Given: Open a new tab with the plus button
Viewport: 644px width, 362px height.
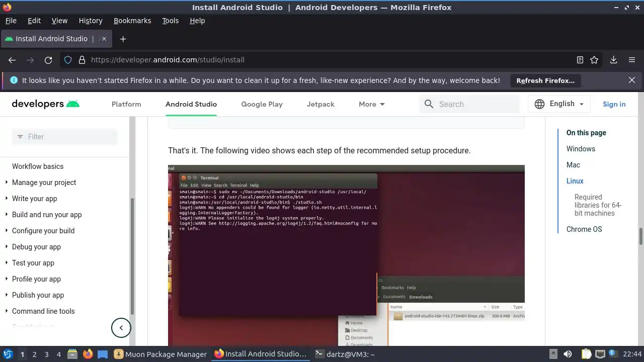Looking at the screenshot, I should click(x=123, y=39).
